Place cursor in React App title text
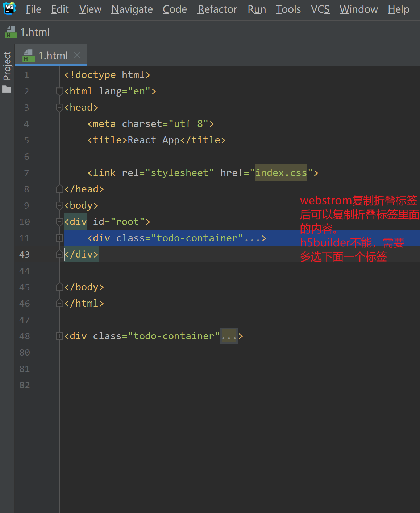420x513 pixels. pyautogui.click(x=142, y=140)
